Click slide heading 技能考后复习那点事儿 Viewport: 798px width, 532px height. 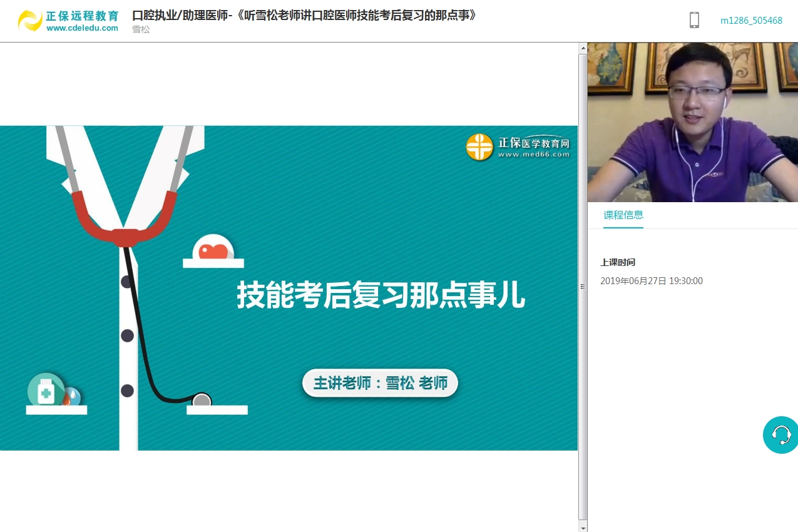tap(381, 295)
